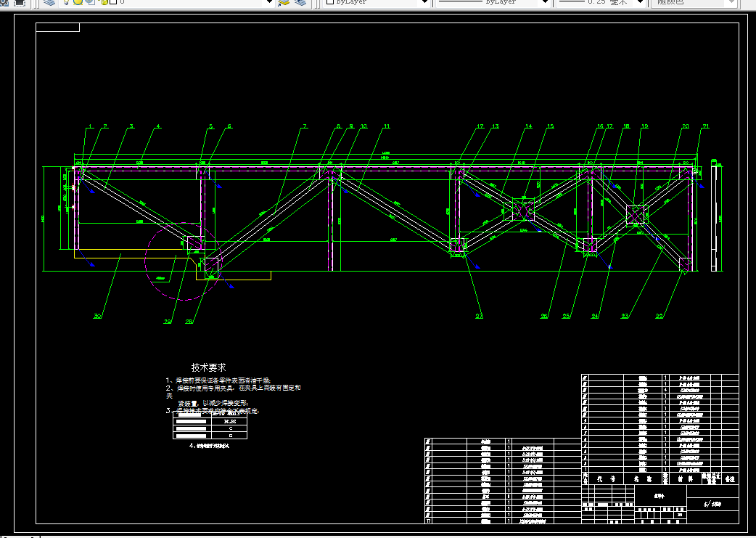Click the Layer Previous icon

300,2
